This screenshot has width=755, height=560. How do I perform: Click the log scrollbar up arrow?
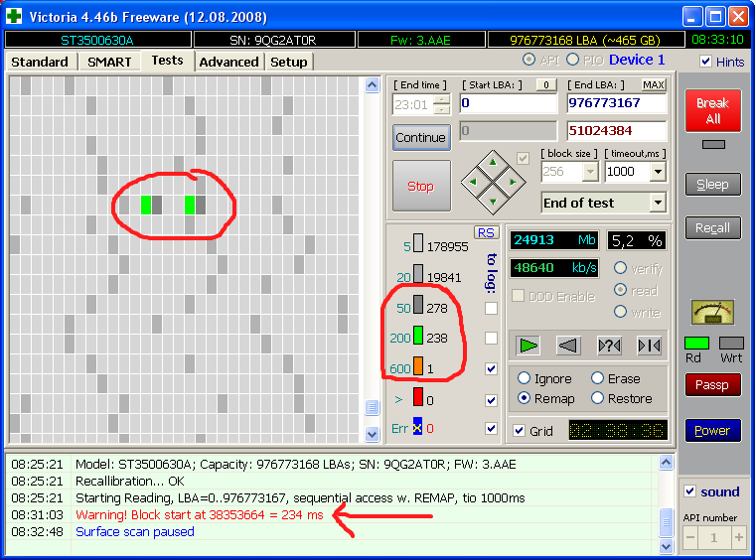pyautogui.click(x=666, y=463)
